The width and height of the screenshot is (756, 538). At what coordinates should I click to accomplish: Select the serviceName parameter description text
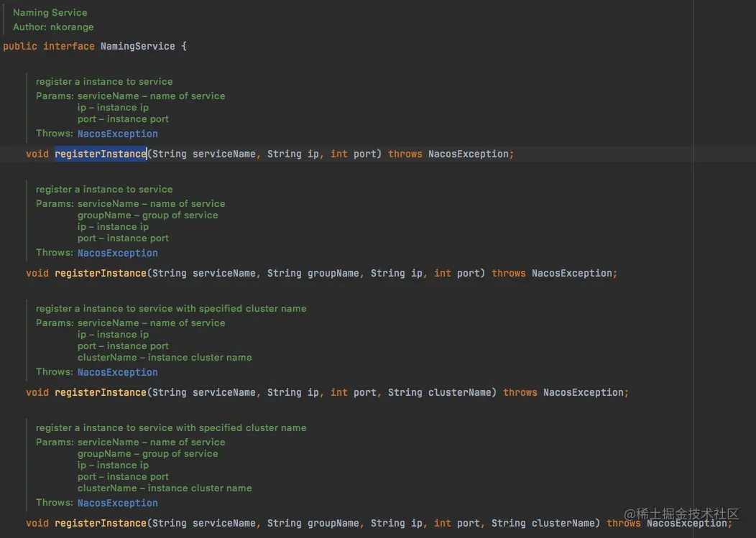tap(152, 96)
